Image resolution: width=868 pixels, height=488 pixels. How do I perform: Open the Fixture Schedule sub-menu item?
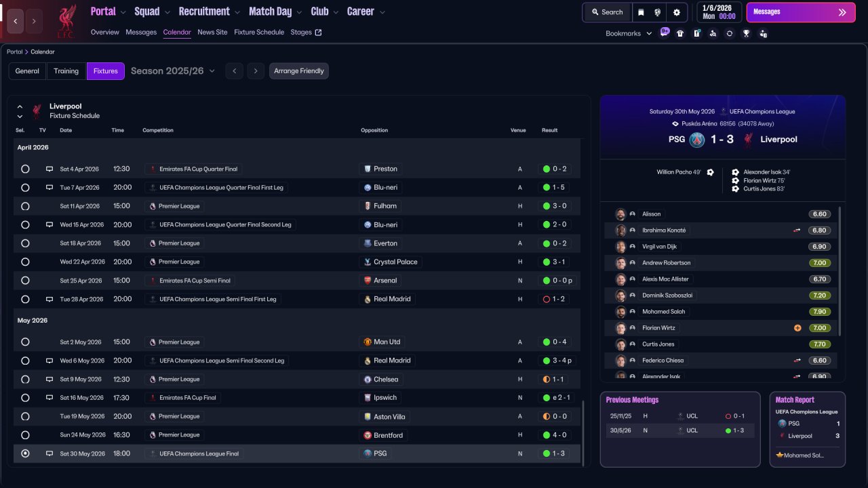259,32
